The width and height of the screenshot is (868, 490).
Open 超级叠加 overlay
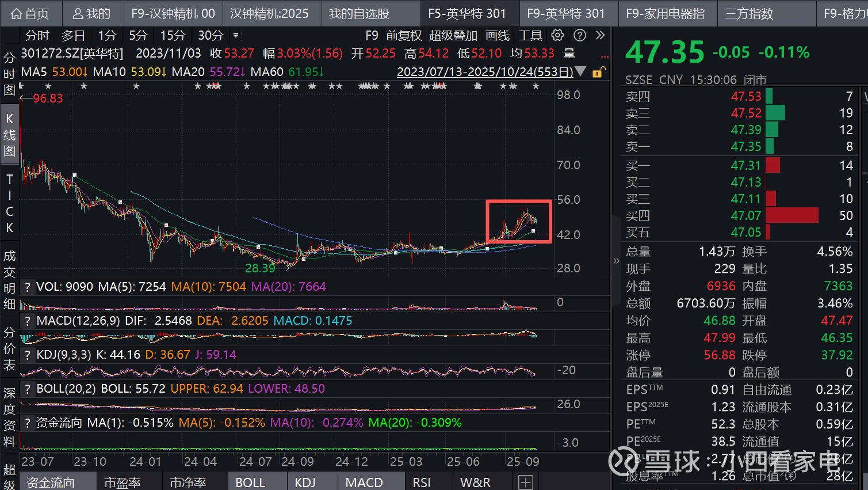453,36
